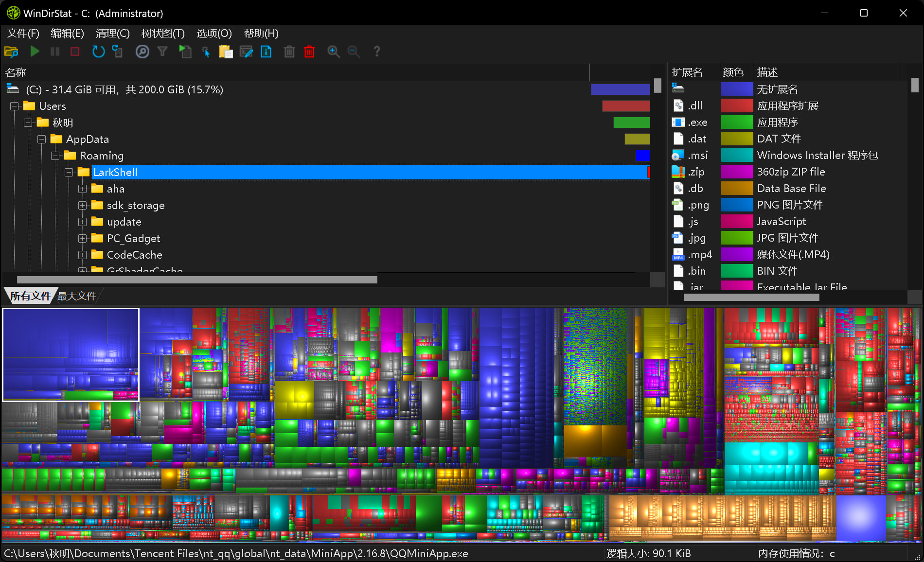The width and height of the screenshot is (924, 562).
Task: Select the 所有文件 tab
Action: [x=30, y=296]
